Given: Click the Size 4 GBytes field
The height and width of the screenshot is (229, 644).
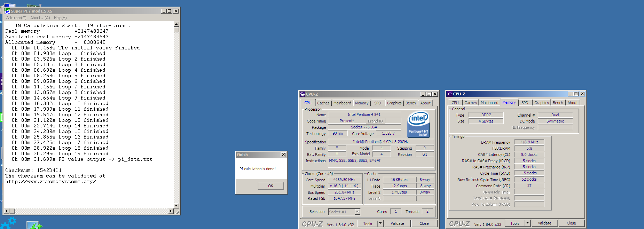Looking at the screenshot, I should [486, 121].
